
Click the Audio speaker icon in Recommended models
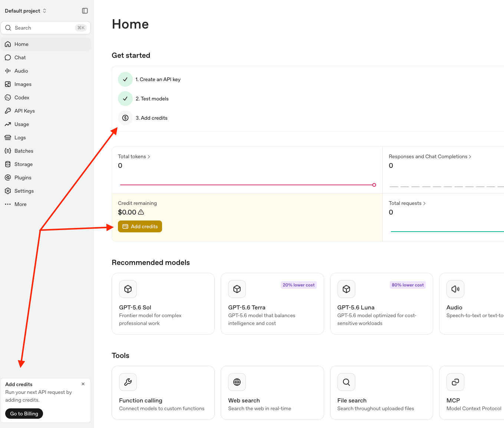455,289
